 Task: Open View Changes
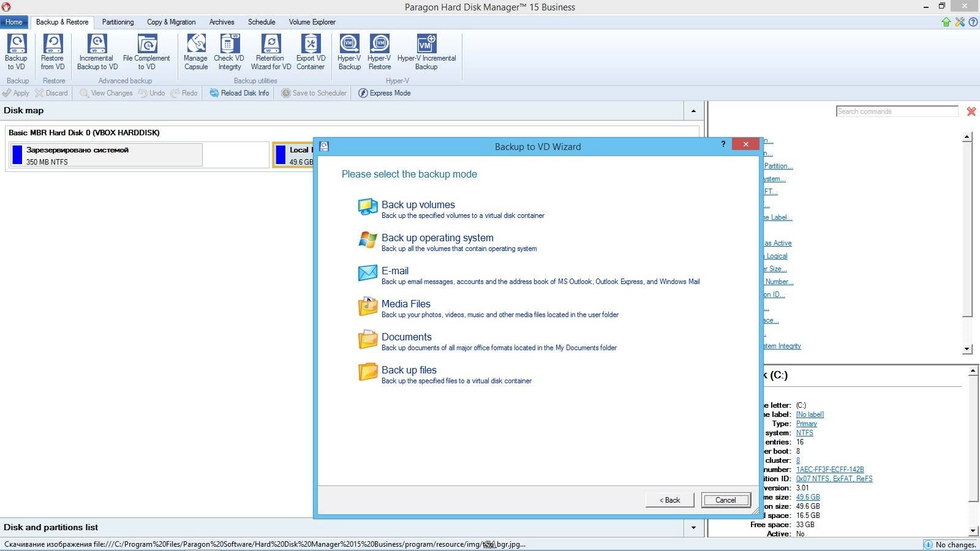pyautogui.click(x=106, y=93)
